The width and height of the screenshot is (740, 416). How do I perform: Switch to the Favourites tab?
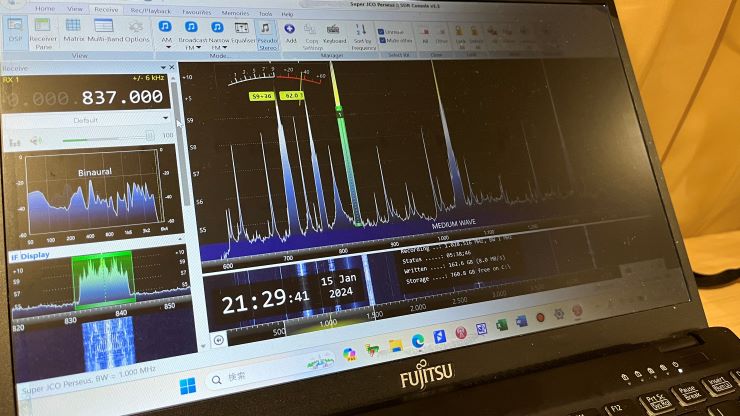[x=197, y=12]
